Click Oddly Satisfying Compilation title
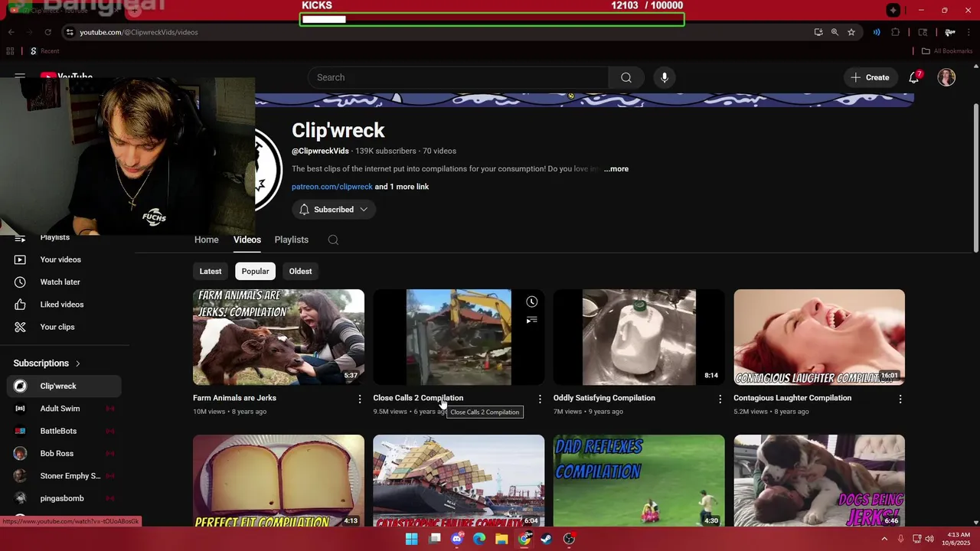980x551 pixels. pos(604,398)
